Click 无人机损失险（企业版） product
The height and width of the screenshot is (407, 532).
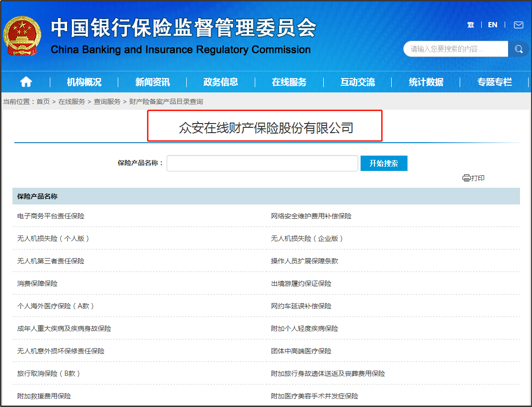pyautogui.click(x=307, y=238)
